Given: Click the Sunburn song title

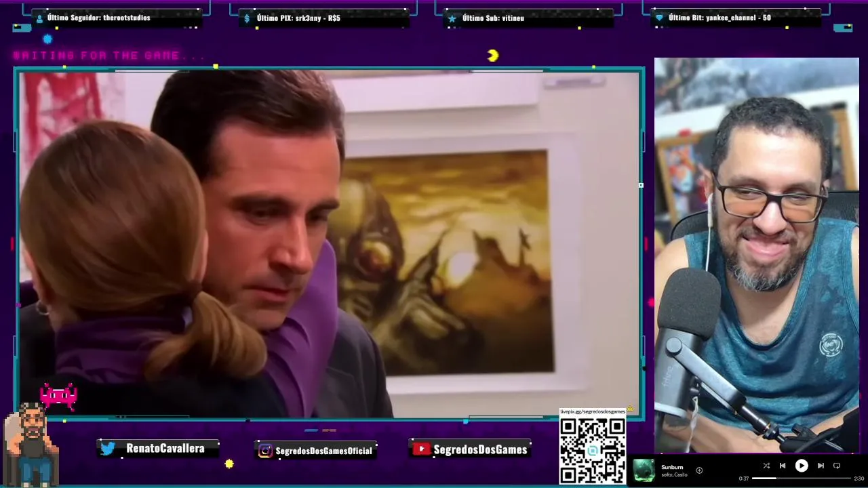Looking at the screenshot, I should [x=672, y=467].
